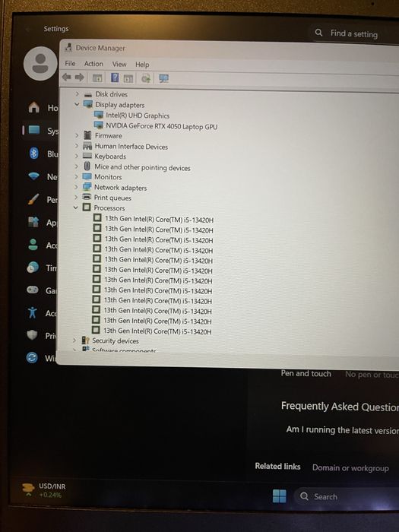399x532 pixels.
Task: Select the Security devices label
Action: (116, 340)
